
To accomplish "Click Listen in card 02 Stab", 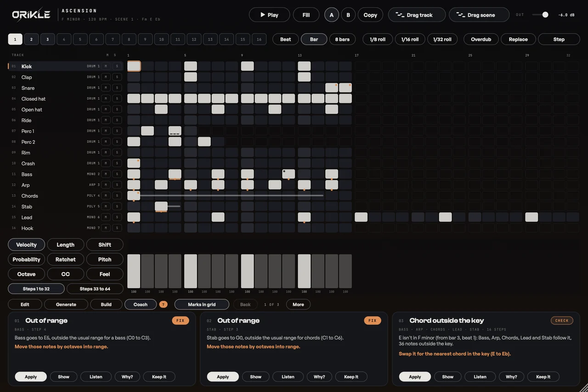I will (288, 377).
